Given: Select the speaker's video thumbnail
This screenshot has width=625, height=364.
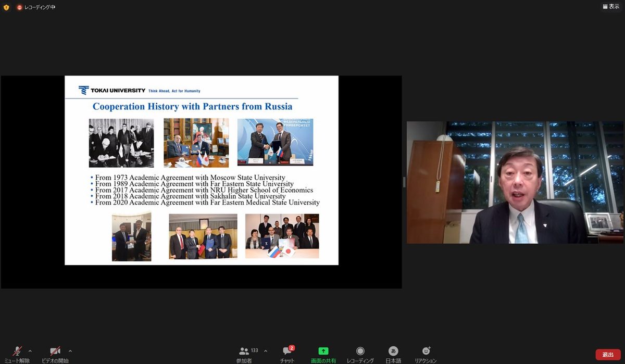Looking at the screenshot, I should pos(515,182).
